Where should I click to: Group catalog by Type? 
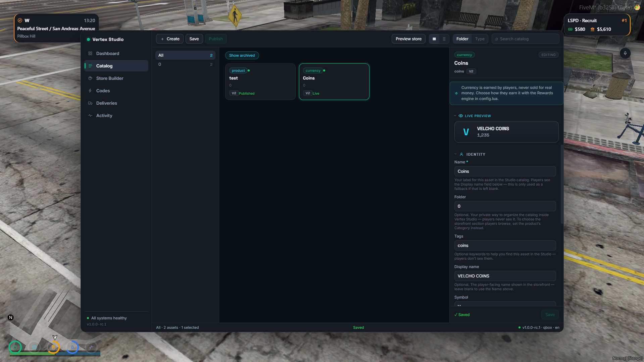coord(480,39)
